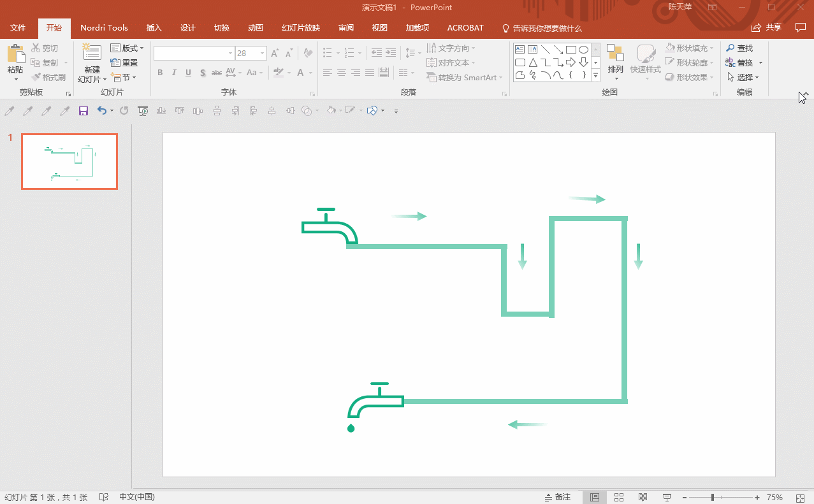
Task: Switch to Reading view in status bar
Action: 643,497
